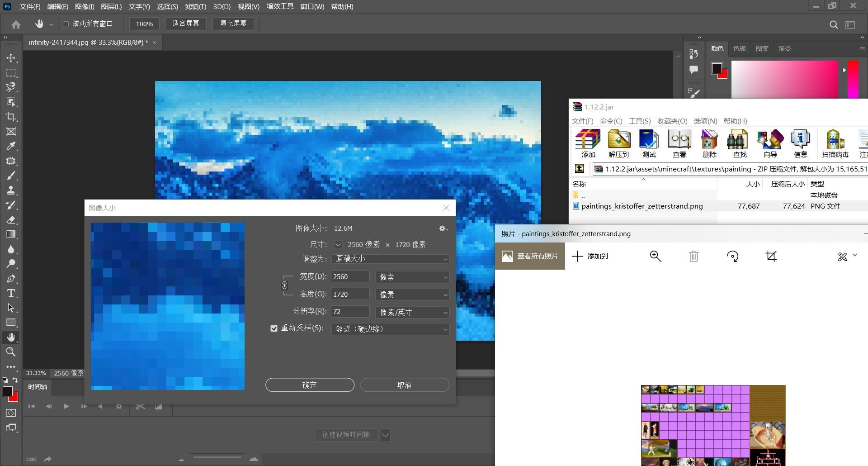The image size is (868, 466).
Task: Click the hue slider strip
Action: coord(853,80)
